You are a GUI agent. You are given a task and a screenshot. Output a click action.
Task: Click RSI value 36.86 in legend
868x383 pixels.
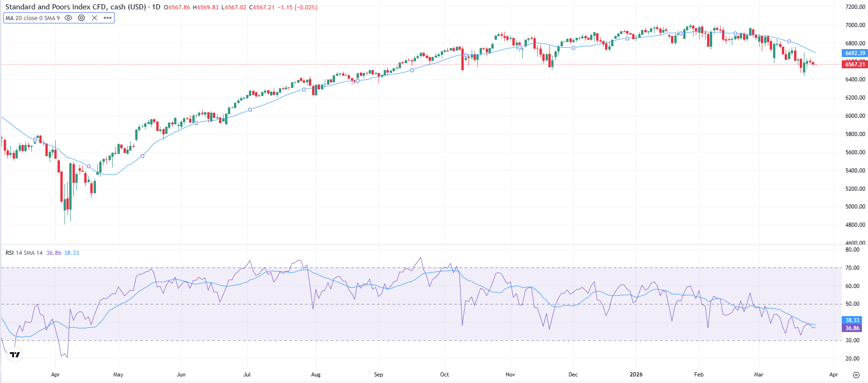click(x=54, y=253)
